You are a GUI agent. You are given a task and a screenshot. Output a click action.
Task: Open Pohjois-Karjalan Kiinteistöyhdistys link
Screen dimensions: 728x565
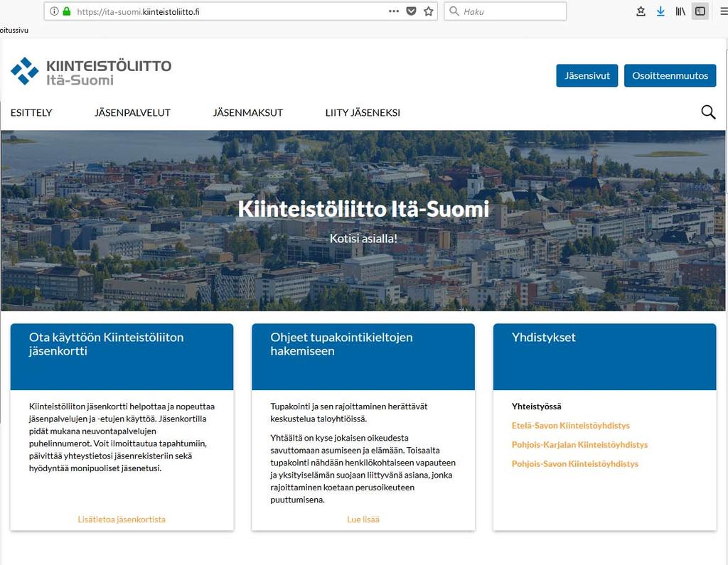pyautogui.click(x=579, y=445)
